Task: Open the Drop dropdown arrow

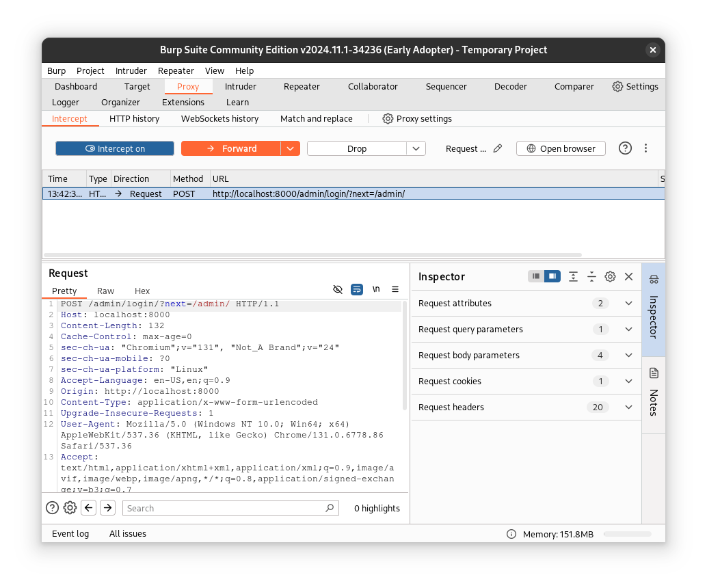Action: [x=416, y=149]
